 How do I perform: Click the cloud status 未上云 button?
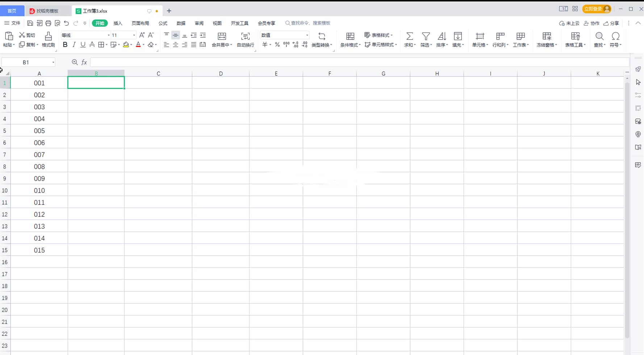pyautogui.click(x=569, y=23)
